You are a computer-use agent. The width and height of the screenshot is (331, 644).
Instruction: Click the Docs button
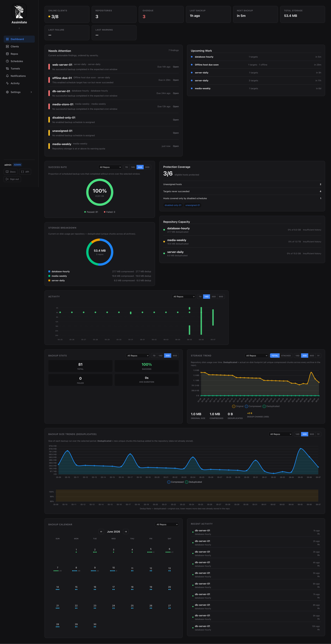(11, 172)
